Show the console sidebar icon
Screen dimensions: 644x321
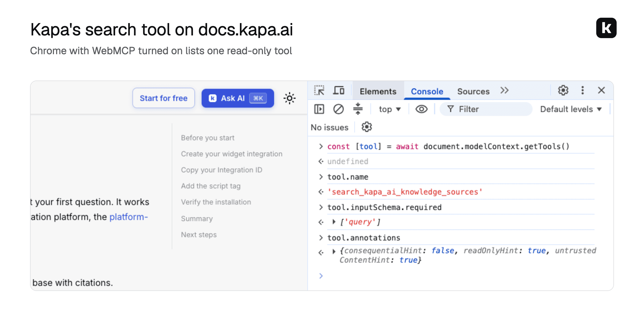coord(319,109)
